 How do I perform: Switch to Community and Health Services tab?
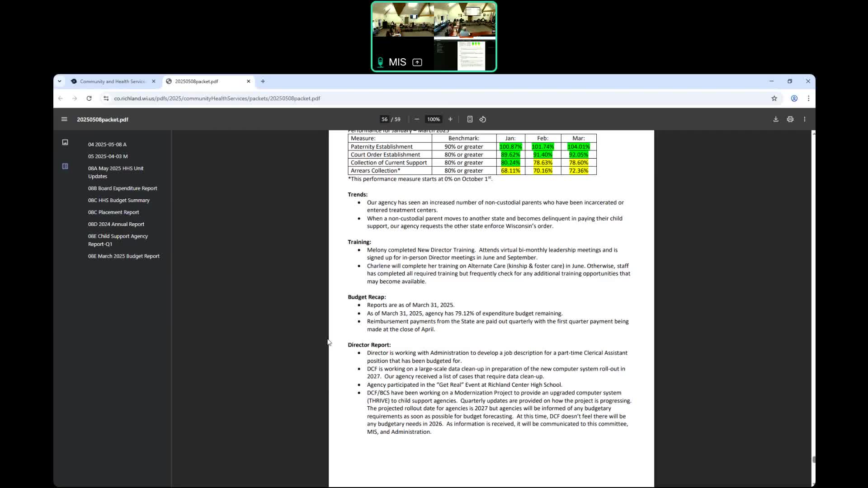pyautogui.click(x=113, y=81)
